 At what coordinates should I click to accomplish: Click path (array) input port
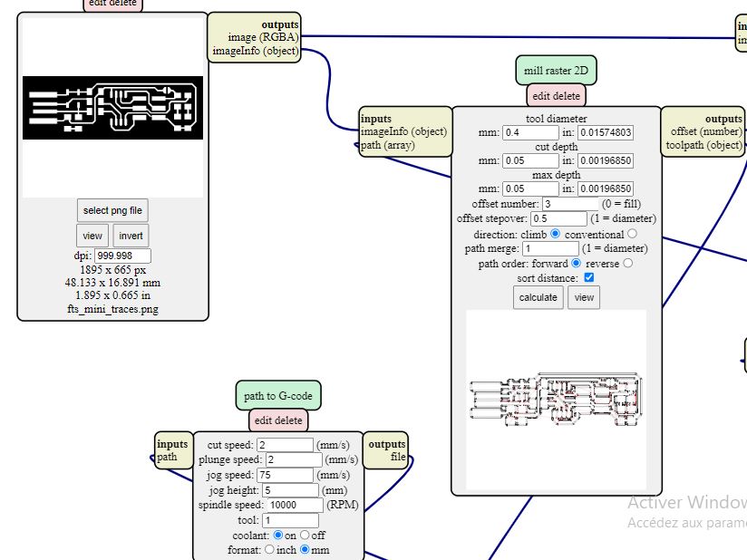tap(387, 145)
